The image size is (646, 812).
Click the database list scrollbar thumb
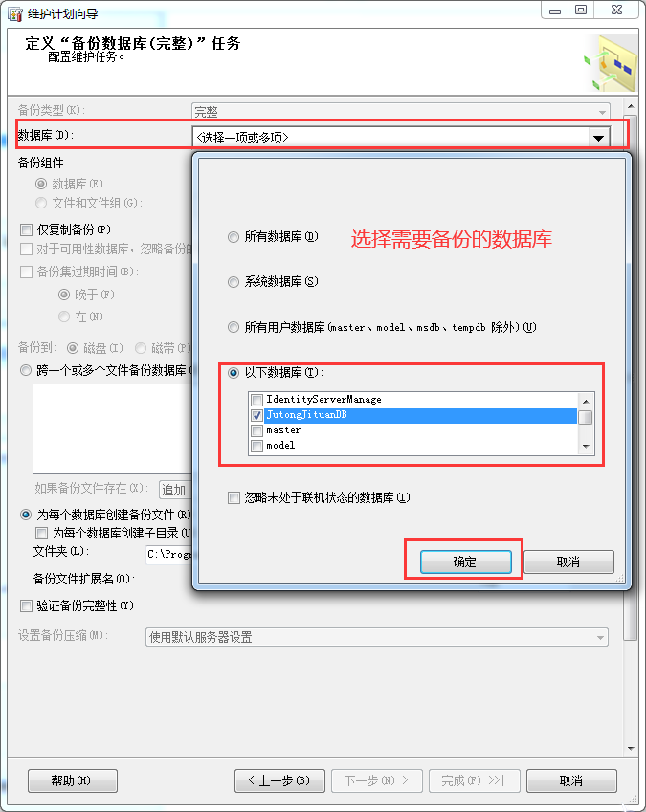586,417
